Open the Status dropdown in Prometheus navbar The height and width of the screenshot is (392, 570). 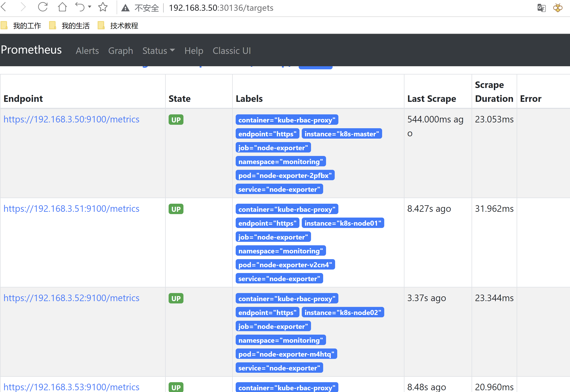click(158, 51)
